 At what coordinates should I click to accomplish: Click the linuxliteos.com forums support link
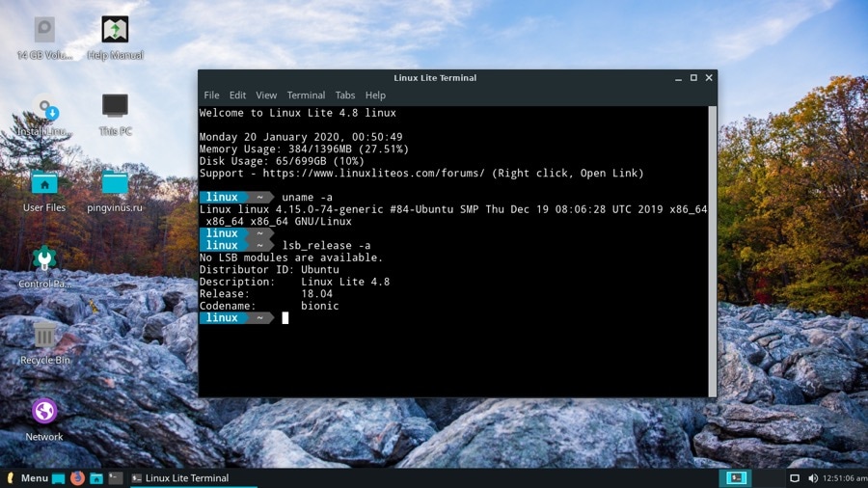click(x=373, y=174)
